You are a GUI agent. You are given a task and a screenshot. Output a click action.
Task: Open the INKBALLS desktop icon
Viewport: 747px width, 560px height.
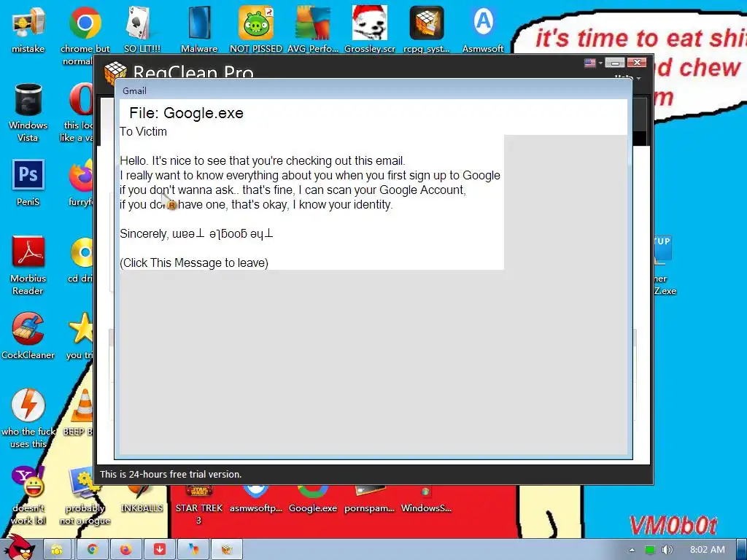click(x=142, y=497)
